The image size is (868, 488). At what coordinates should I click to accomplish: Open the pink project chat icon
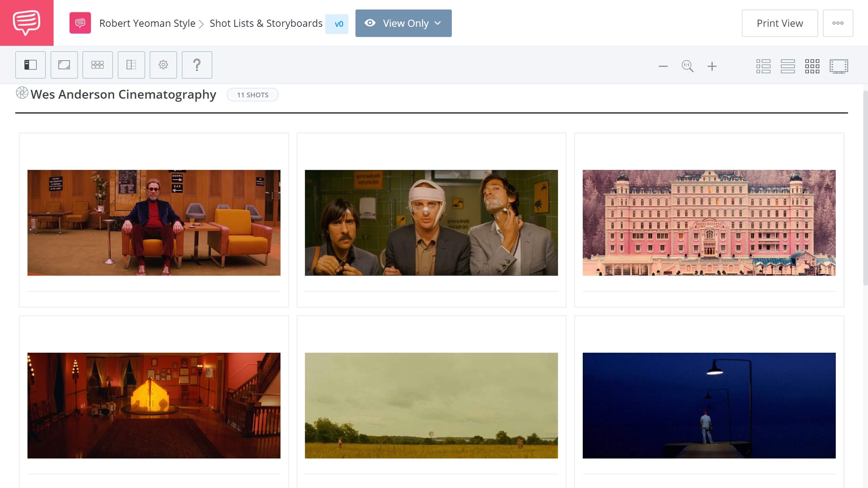coord(80,23)
